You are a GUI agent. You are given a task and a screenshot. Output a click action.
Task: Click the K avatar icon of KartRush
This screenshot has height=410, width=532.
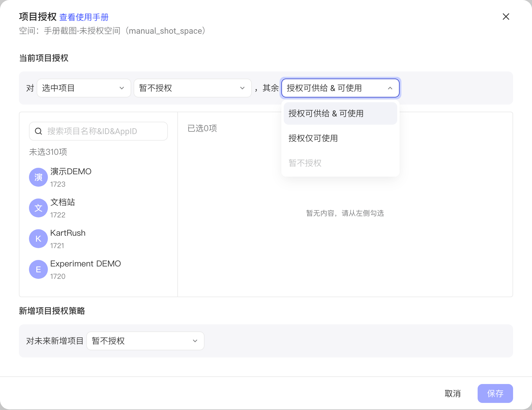pyautogui.click(x=38, y=239)
